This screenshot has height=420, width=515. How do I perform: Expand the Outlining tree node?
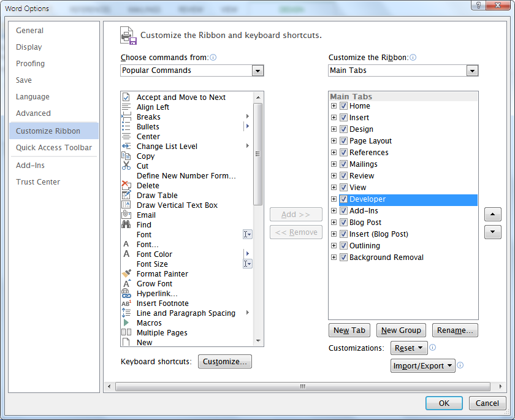point(334,246)
